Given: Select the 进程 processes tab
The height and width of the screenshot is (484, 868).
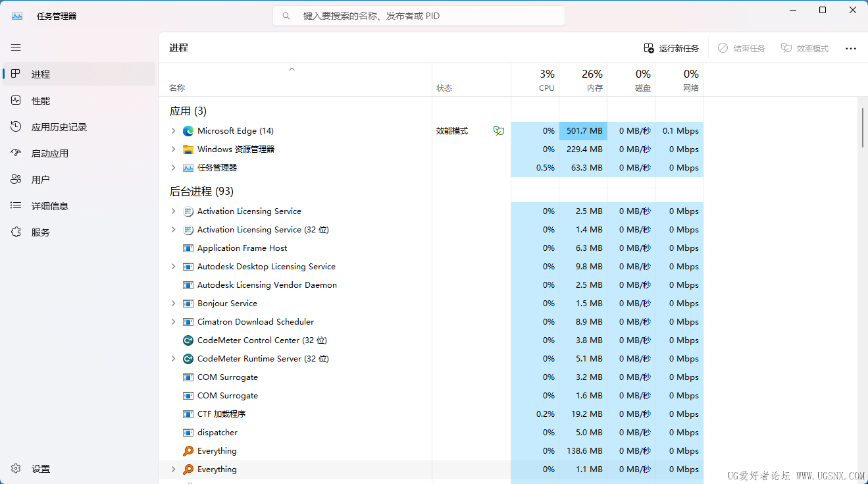Looking at the screenshot, I should point(40,74).
